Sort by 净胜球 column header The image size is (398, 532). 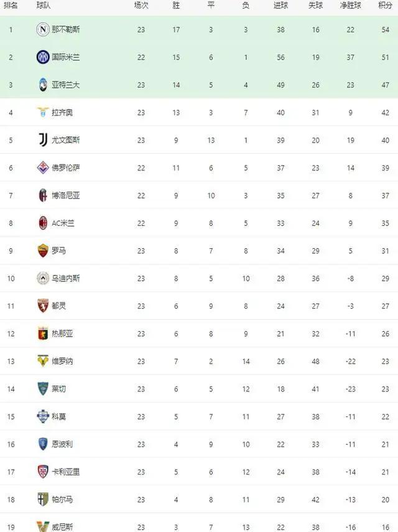tap(351, 5)
